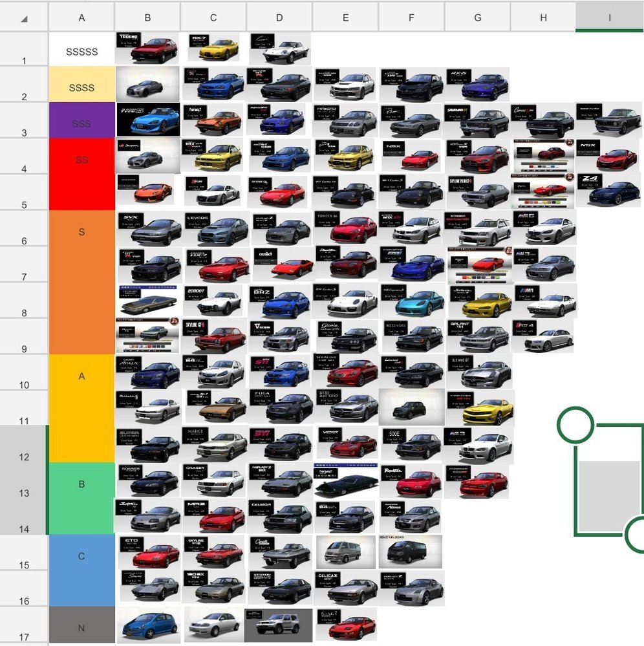Click the red SS tier cell
Image resolution: width=644 pixels, height=646 pixels.
coord(81,174)
